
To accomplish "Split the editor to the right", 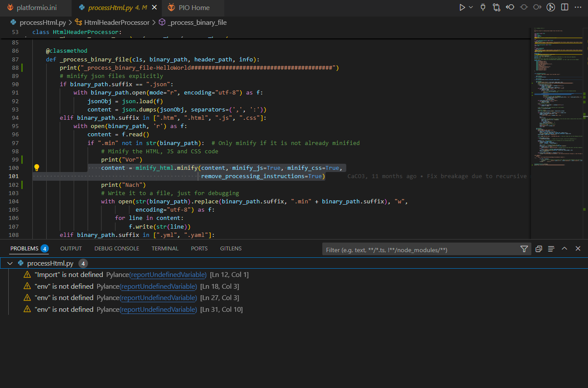I will click(564, 7).
